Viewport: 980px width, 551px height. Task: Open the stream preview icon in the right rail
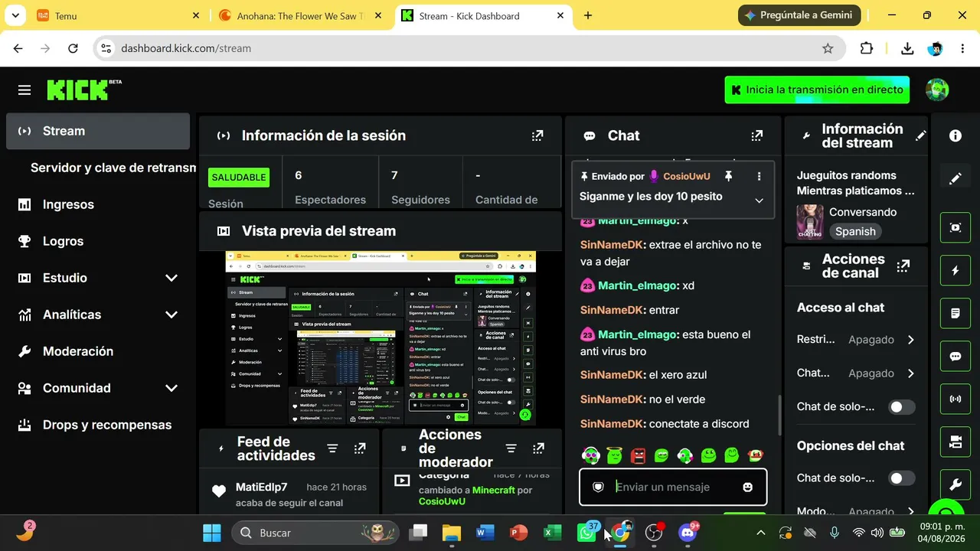(955, 227)
